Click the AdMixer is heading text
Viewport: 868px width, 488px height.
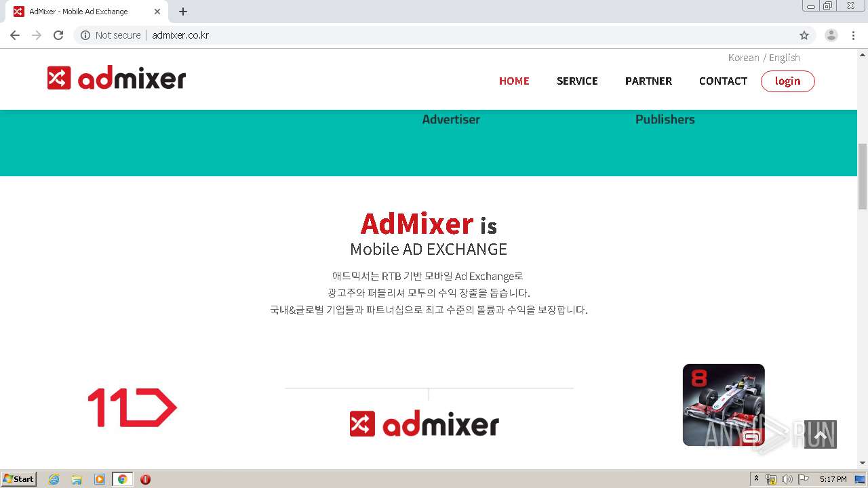click(429, 224)
